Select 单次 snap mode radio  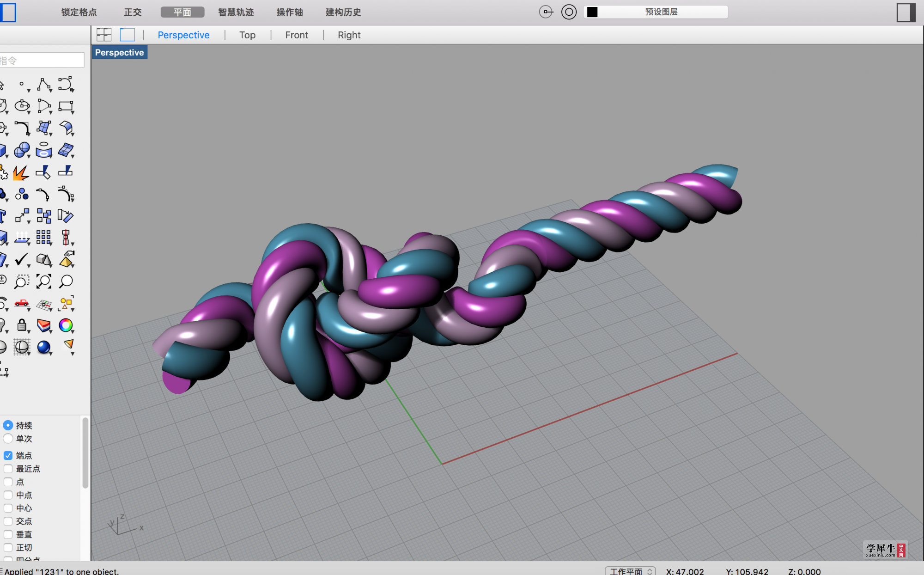pos(8,438)
